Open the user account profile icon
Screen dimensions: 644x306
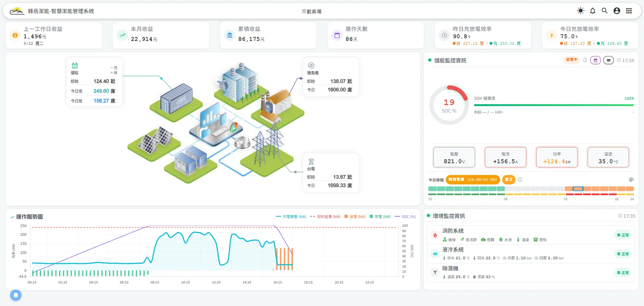pos(616,11)
